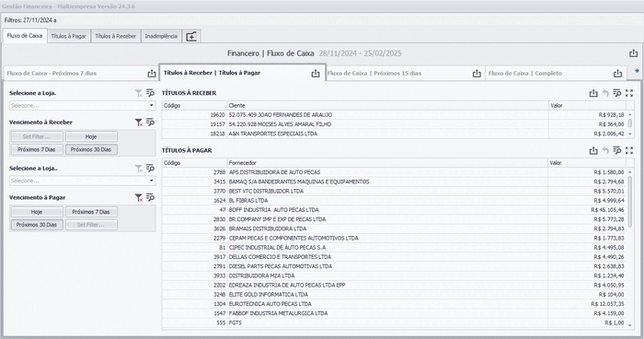Viewport: 644px width, 339px height.
Task: Open the Inadimplência tab
Action: tap(161, 36)
